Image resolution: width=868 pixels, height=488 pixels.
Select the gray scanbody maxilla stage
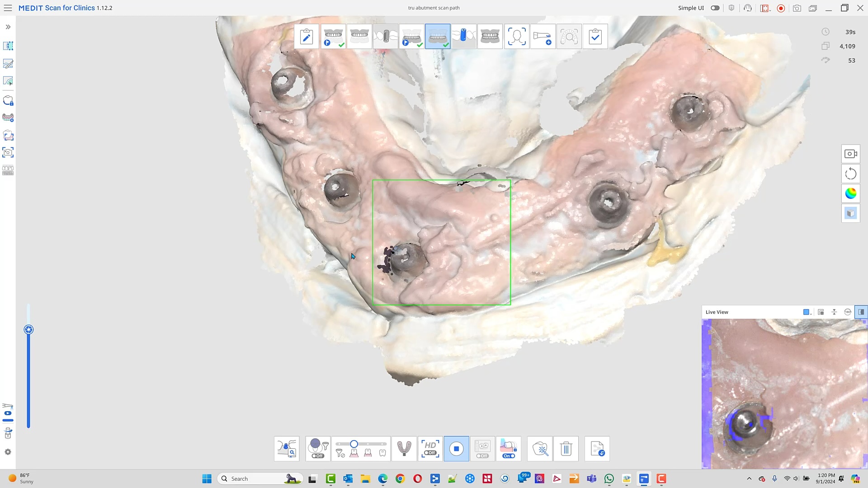coord(386,36)
